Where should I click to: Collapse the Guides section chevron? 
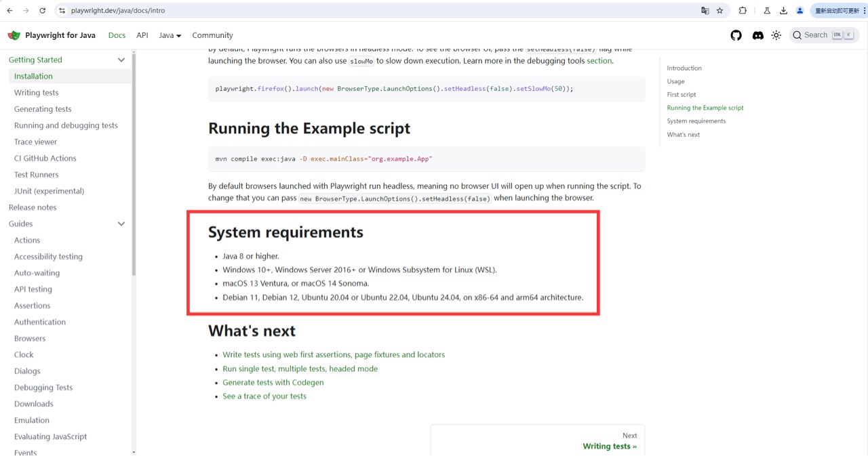(121, 224)
